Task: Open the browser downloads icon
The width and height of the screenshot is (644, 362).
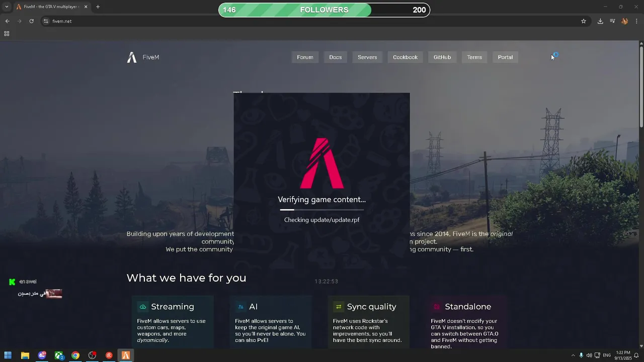Action: pyautogui.click(x=600, y=21)
